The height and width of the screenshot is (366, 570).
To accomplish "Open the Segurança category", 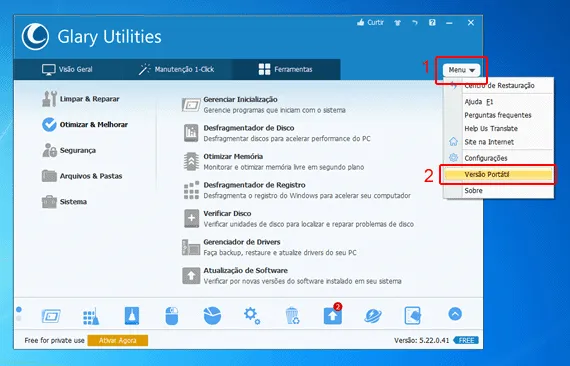I will tap(69, 150).
